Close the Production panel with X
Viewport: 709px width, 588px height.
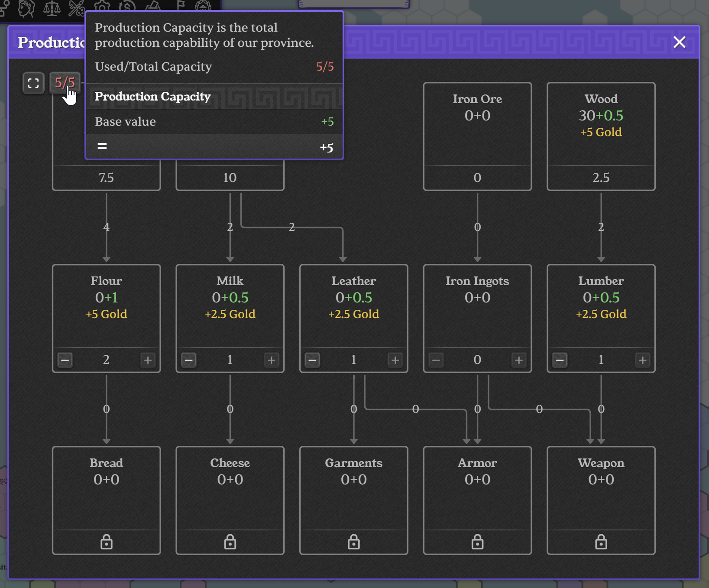[679, 42]
